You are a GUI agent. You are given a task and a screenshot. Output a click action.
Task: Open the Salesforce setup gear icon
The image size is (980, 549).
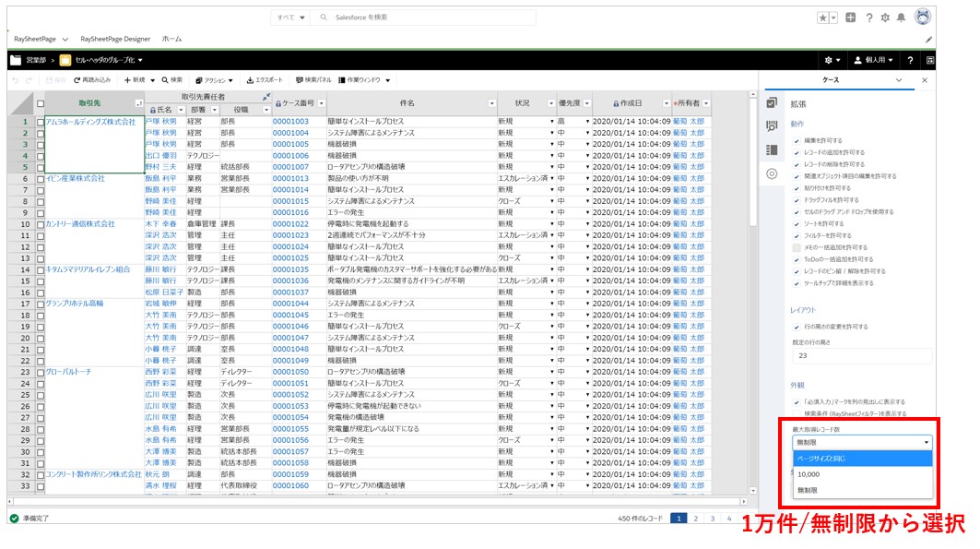pos(885,18)
